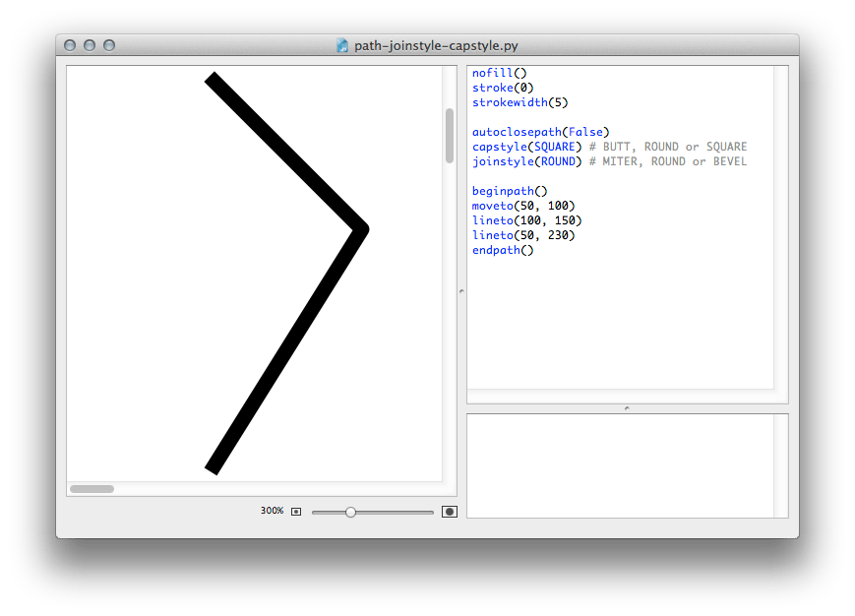The image size is (855, 616).
Task: Click the autoclosepath(False) code line
Action: (x=540, y=132)
